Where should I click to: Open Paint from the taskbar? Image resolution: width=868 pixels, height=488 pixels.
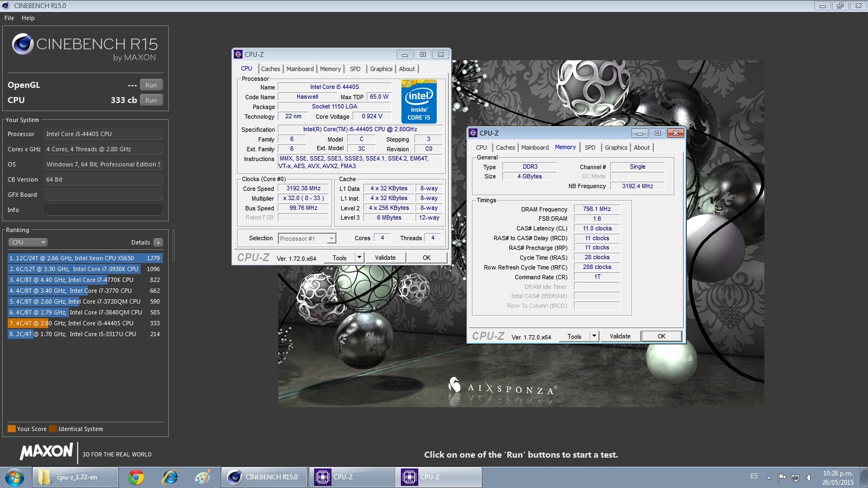click(x=203, y=477)
